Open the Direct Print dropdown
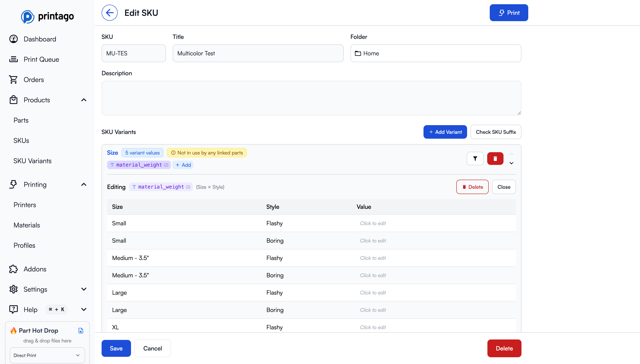Viewport: 640px width, 364px height. click(47, 355)
